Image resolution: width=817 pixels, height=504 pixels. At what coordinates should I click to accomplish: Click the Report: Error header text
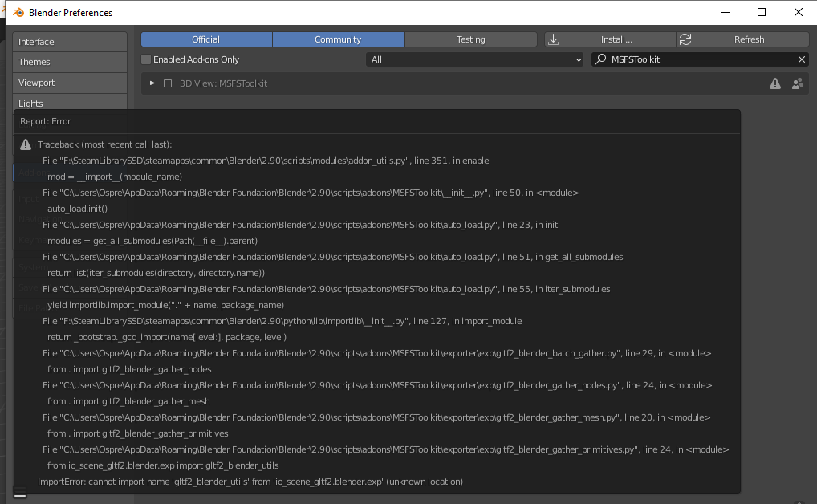click(x=45, y=121)
